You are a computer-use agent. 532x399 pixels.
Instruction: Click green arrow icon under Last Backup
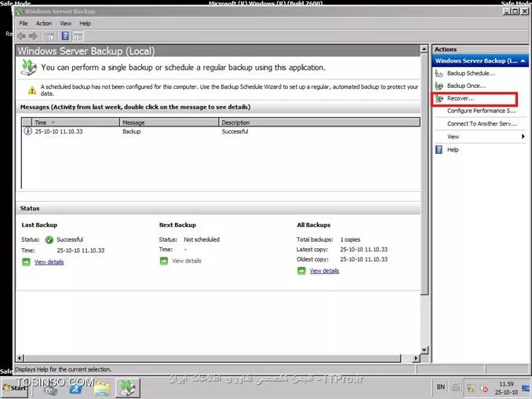click(26, 262)
